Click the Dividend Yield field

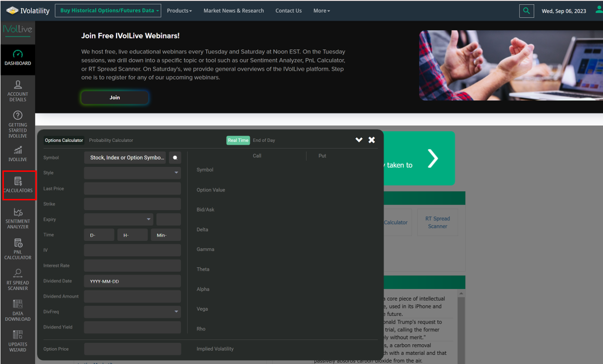tap(132, 327)
